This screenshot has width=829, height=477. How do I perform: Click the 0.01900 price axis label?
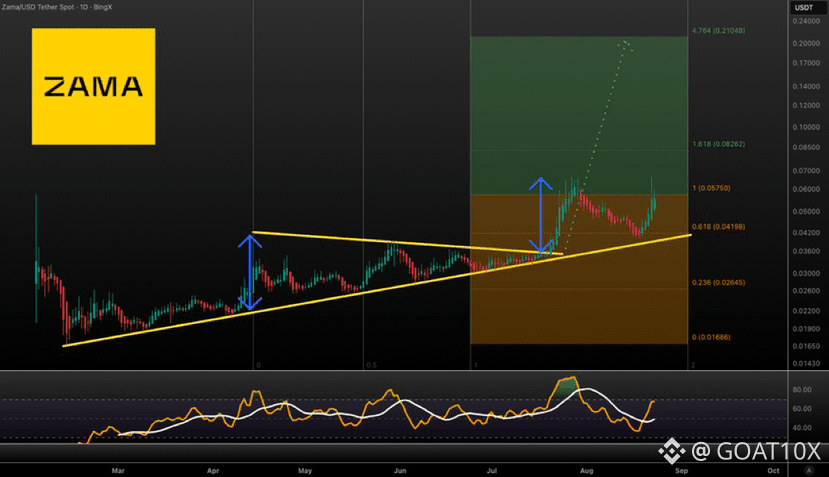[806, 329]
